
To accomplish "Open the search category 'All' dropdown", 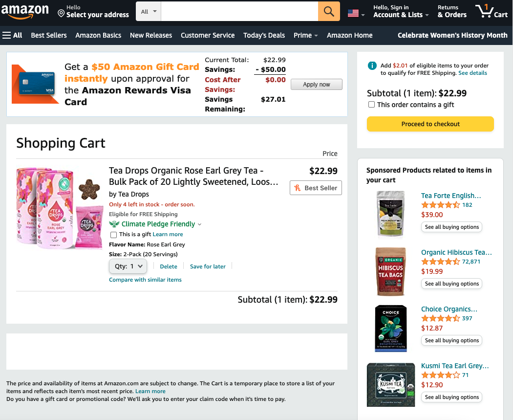I will [x=149, y=11].
